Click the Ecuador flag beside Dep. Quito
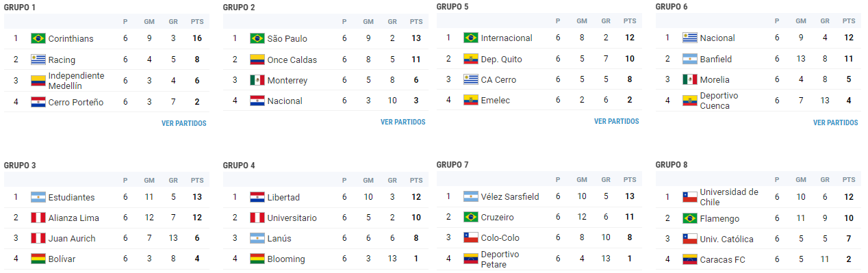868x273 pixels. click(x=471, y=59)
